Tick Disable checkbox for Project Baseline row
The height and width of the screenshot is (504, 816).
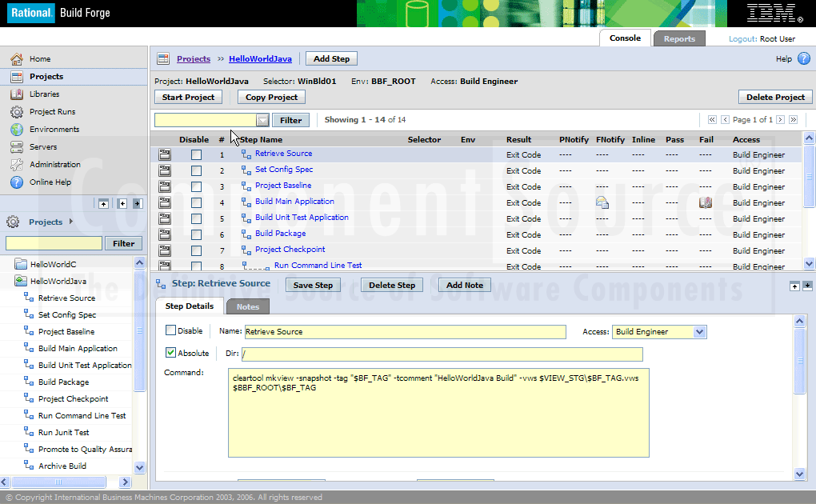coord(196,186)
